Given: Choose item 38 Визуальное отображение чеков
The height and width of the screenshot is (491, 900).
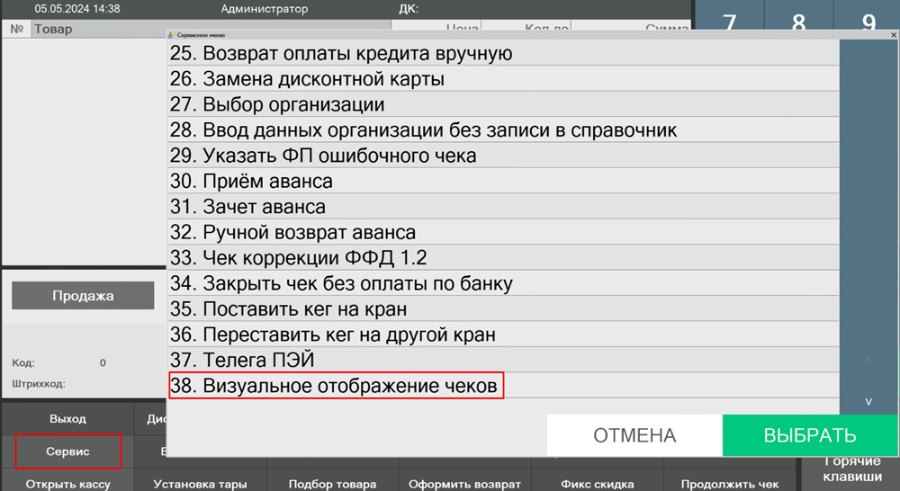Looking at the screenshot, I should coord(503,385).
